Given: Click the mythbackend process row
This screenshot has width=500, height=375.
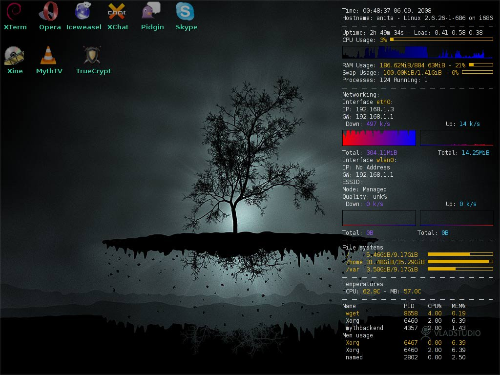Looking at the screenshot, I should click(x=405, y=328).
